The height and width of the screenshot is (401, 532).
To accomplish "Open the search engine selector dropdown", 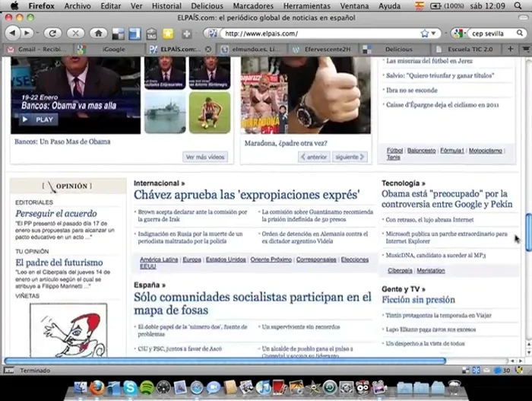I will (x=459, y=33).
